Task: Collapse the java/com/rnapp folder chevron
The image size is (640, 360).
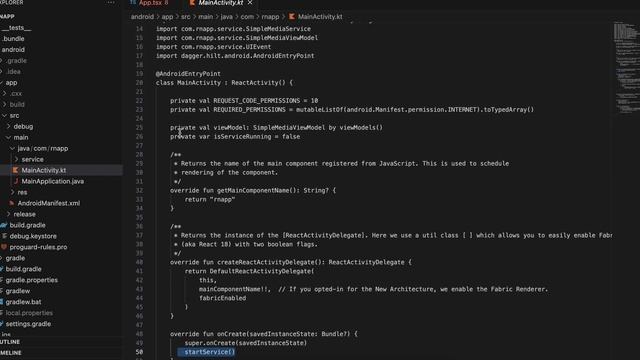Action: 13,149
